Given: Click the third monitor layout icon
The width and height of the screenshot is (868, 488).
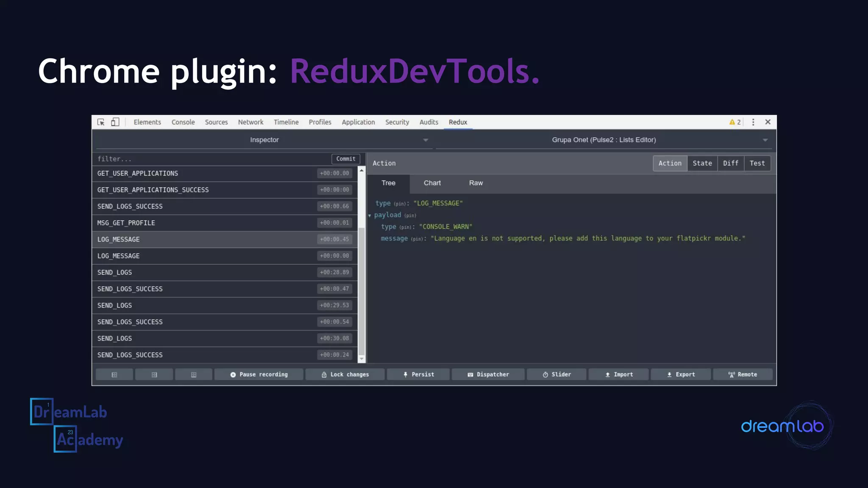Looking at the screenshot, I should tap(194, 374).
